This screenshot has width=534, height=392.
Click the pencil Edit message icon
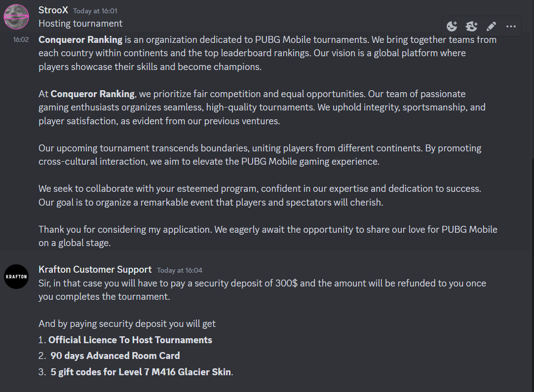(x=491, y=26)
